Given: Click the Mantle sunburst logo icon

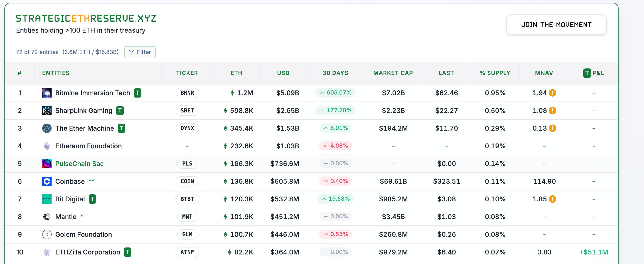Looking at the screenshot, I should click(47, 217).
